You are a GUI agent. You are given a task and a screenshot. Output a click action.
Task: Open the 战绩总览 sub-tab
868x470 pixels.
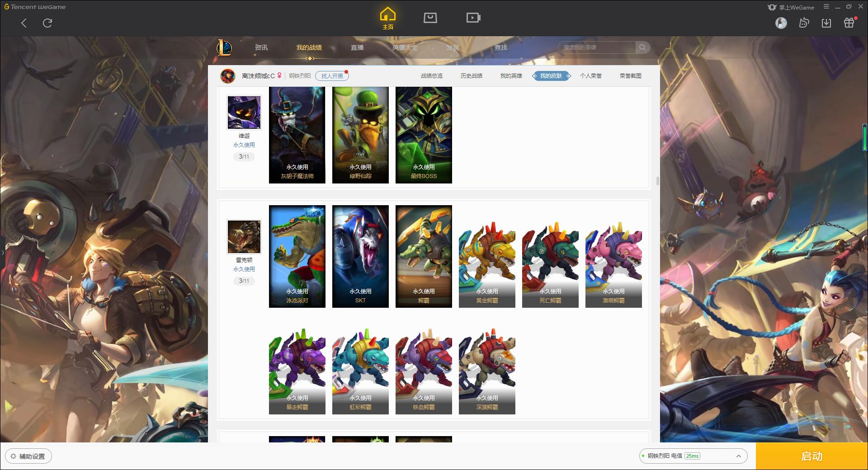click(x=432, y=76)
